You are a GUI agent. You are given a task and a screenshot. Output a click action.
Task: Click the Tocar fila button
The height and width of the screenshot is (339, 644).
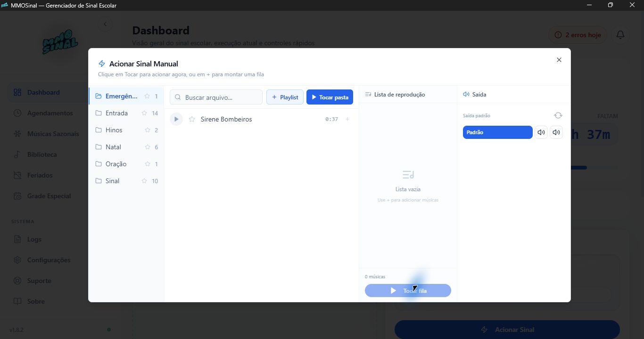408,291
